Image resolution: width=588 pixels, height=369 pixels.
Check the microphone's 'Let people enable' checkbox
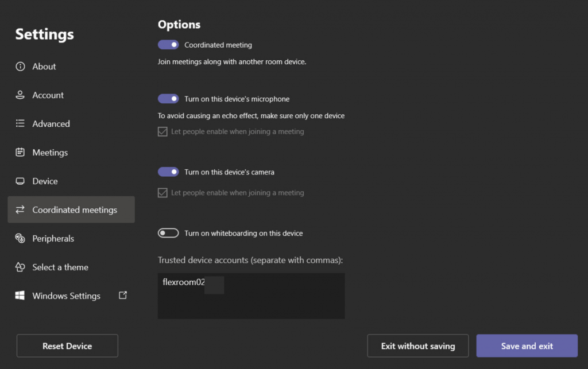tap(163, 131)
